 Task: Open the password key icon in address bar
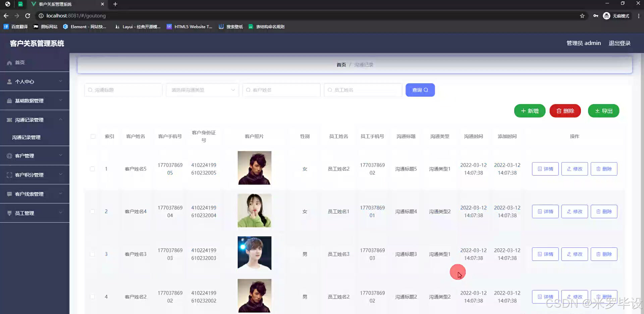(596, 16)
